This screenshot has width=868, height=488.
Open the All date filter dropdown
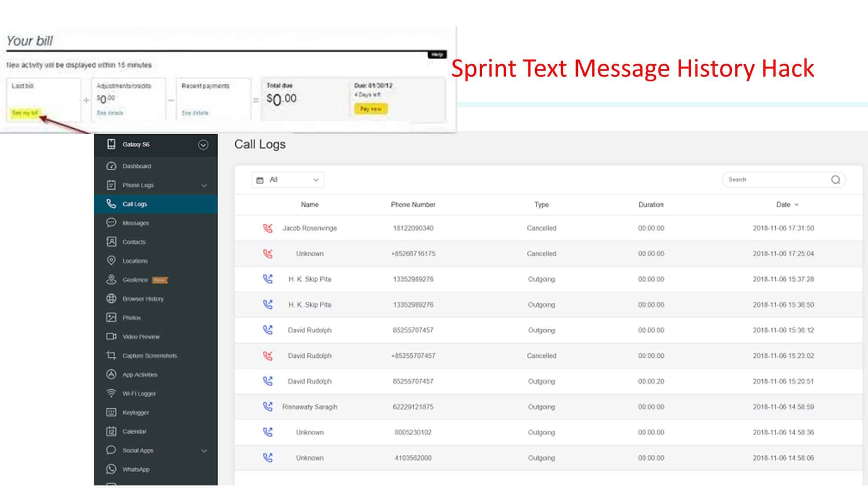tap(287, 179)
